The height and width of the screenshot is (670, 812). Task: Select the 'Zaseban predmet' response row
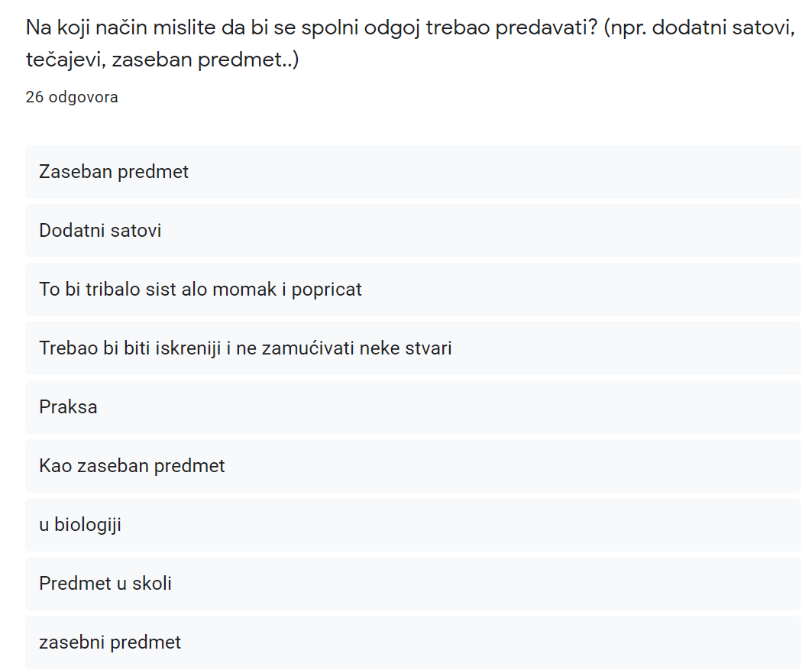412,172
